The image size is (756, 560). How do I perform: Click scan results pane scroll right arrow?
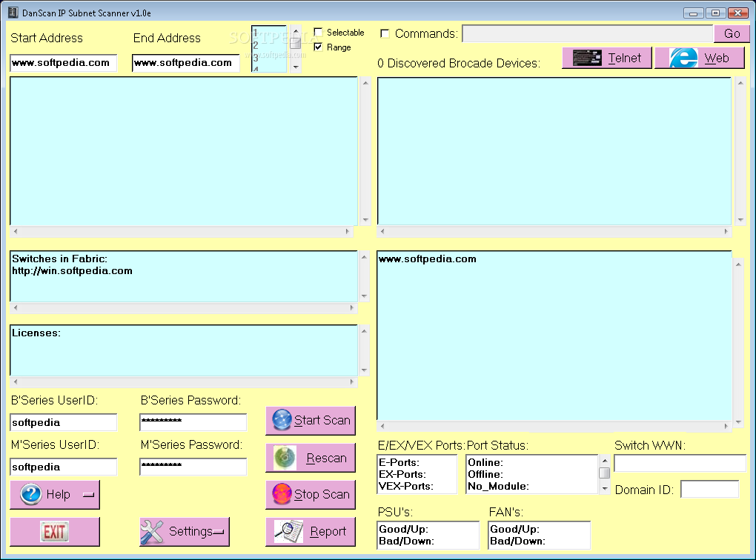click(347, 231)
